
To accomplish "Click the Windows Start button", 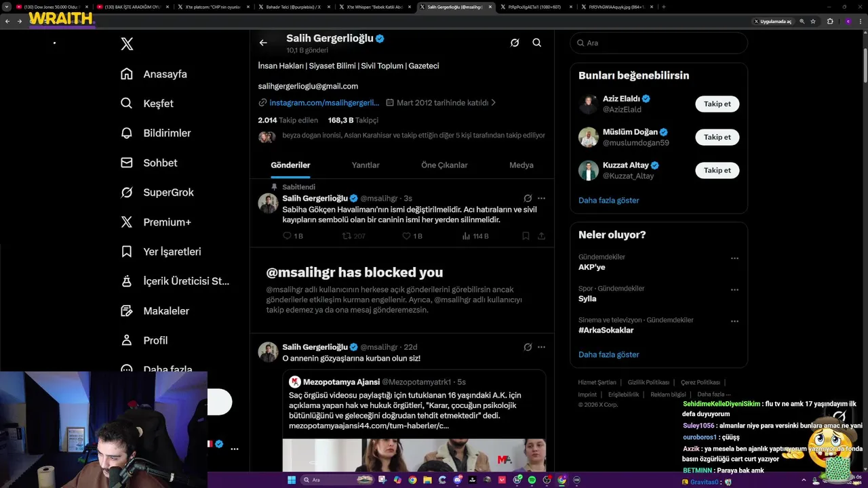I will coord(292,480).
